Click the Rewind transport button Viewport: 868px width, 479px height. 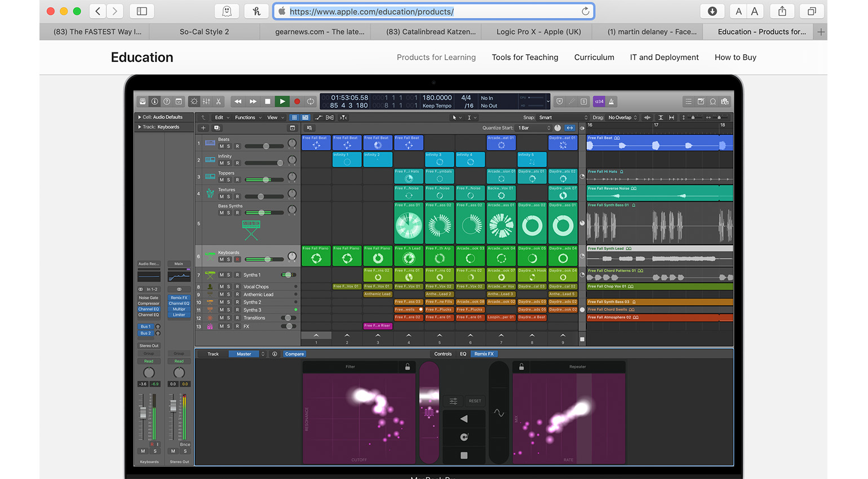point(238,101)
